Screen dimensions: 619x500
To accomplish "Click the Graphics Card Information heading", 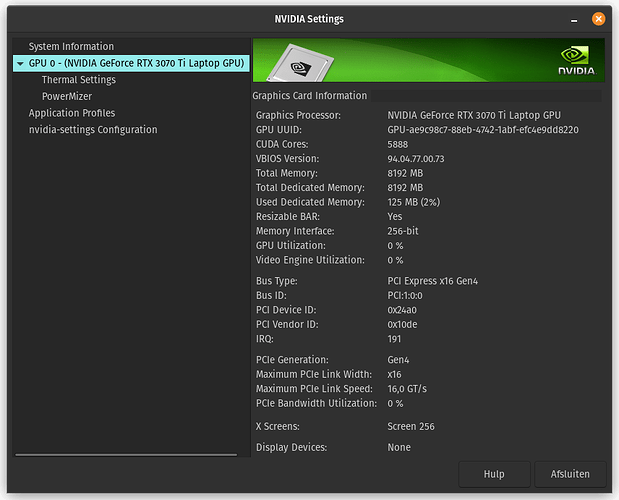I will click(310, 96).
